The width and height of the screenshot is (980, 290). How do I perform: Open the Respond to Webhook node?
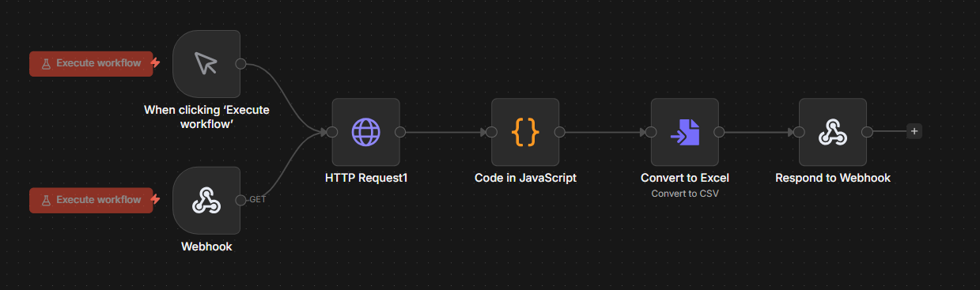[x=833, y=132]
